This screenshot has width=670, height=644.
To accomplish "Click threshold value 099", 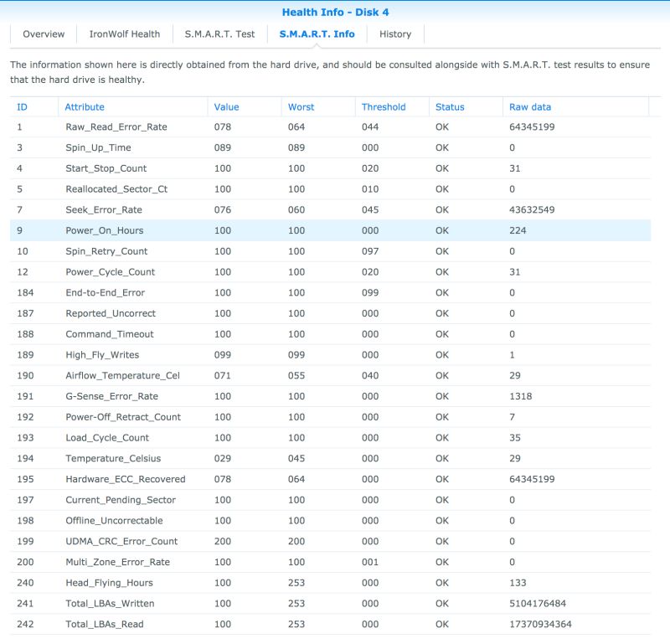I will coord(370,293).
